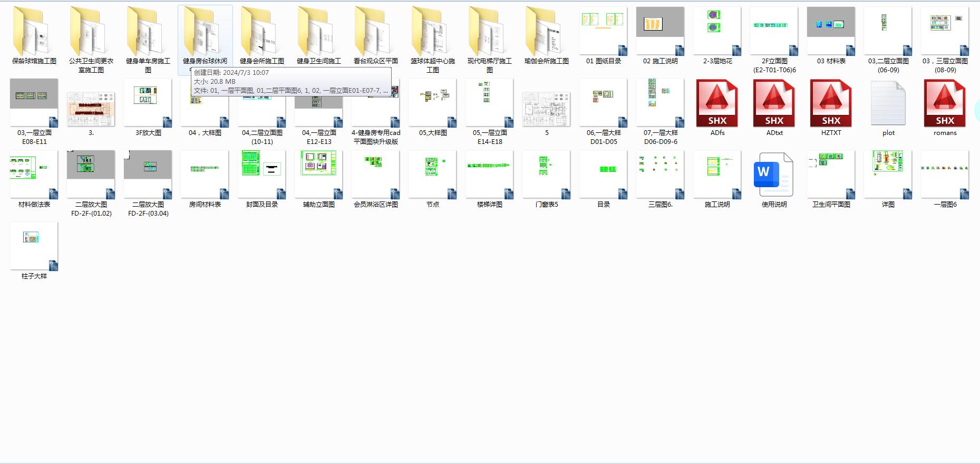The image size is (980, 464).
Task: Click the romans file name label
Action: click(945, 133)
